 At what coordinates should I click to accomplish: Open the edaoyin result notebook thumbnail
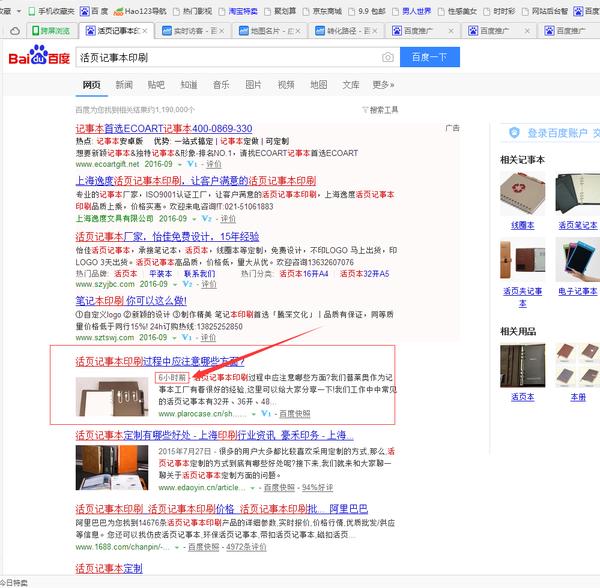[x=112, y=468]
